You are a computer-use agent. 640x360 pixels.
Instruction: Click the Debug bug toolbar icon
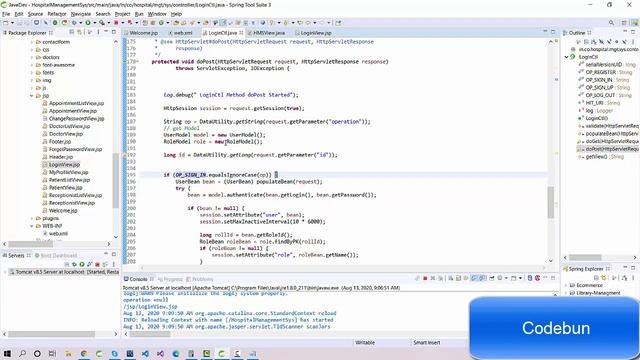click(x=74, y=23)
